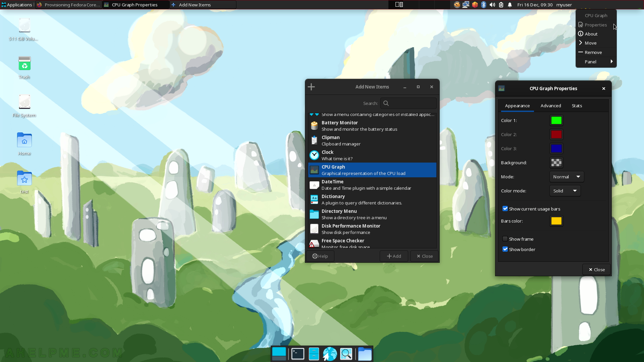The width and height of the screenshot is (644, 362).
Task: Click the date and time clock
Action: coord(535,5)
